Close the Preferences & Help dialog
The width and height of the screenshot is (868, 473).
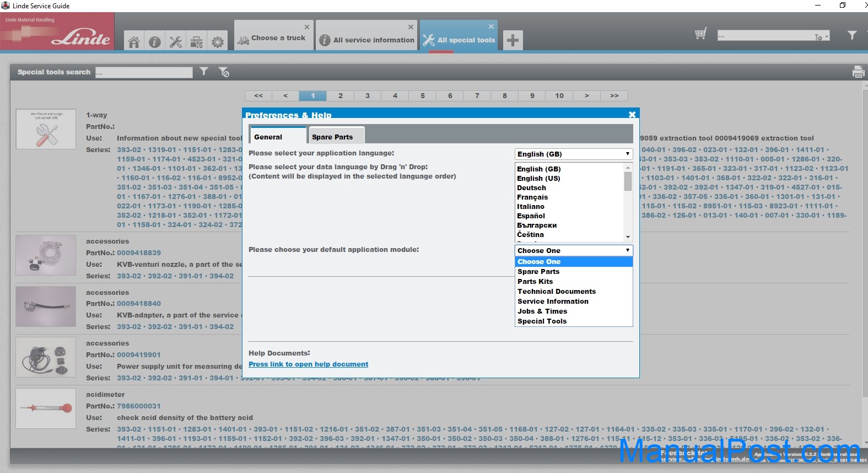click(632, 115)
